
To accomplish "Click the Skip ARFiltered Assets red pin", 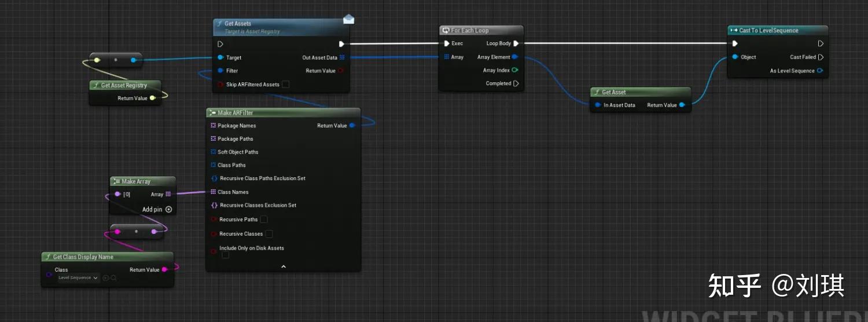I will (220, 85).
